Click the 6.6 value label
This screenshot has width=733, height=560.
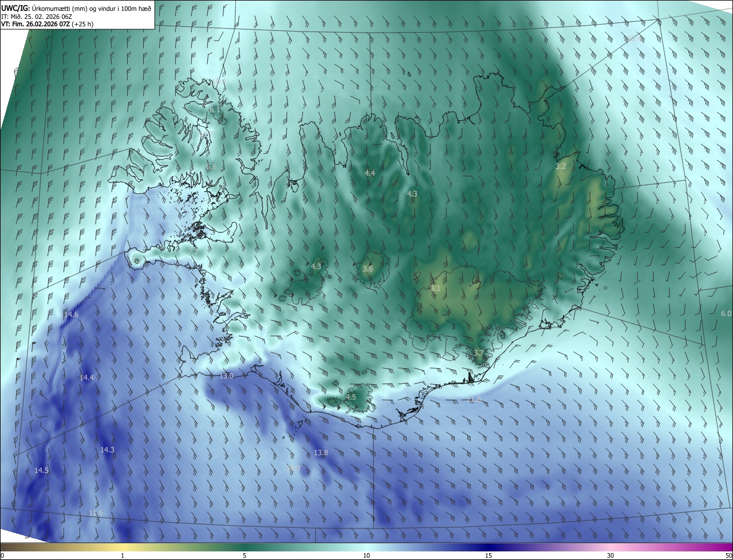pos(211,167)
